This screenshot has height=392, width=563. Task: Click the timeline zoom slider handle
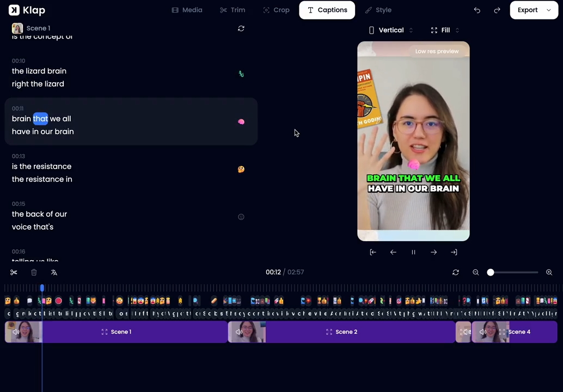tap(491, 272)
